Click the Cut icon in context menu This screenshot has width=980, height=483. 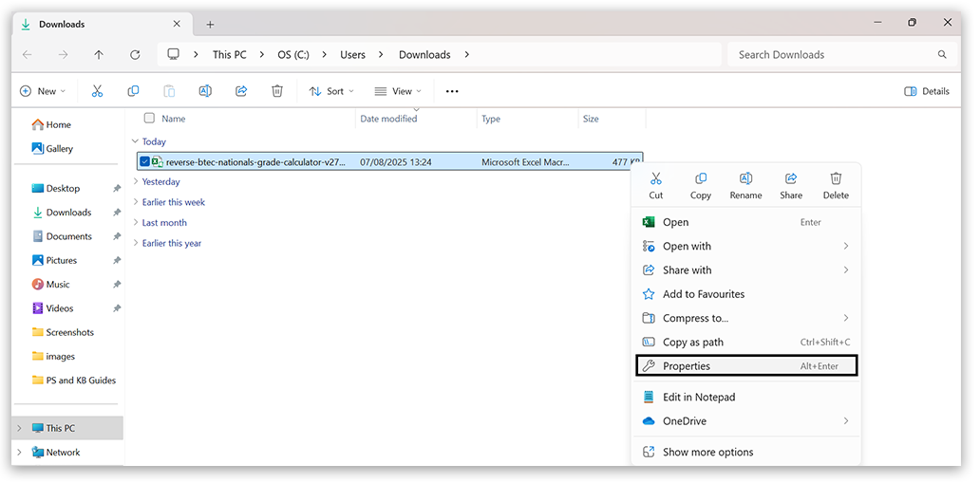point(655,179)
